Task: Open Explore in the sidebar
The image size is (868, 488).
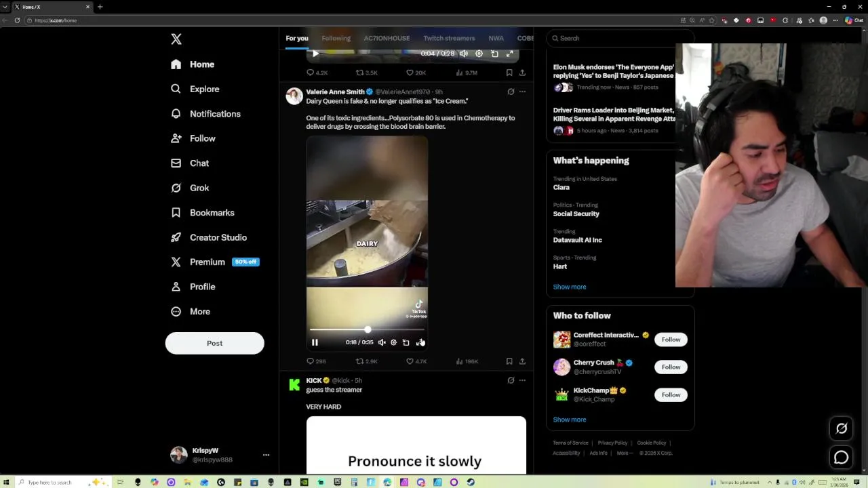Action: pos(195,89)
